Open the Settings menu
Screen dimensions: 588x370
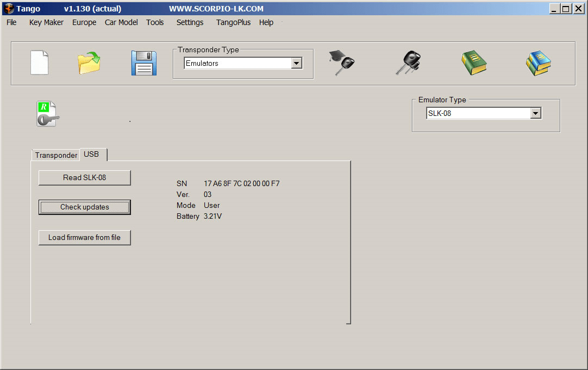click(x=190, y=22)
